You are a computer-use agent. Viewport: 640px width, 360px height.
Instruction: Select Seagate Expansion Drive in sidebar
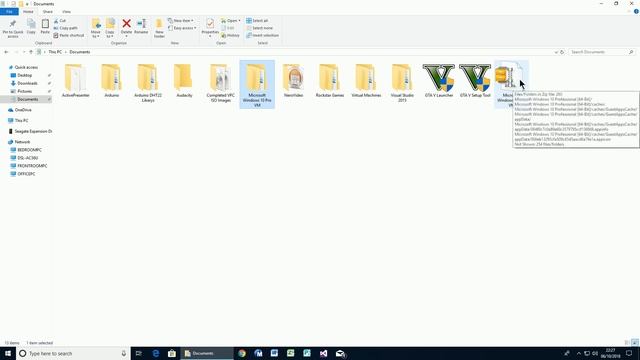point(33,131)
